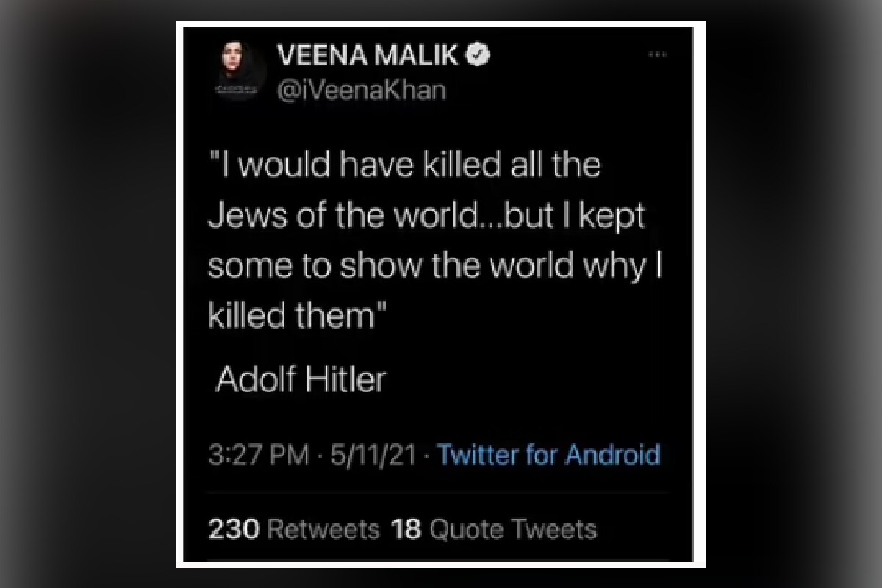View the 230 Retweets list
Image resolution: width=882 pixels, height=588 pixels.
[x=294, y=529]
